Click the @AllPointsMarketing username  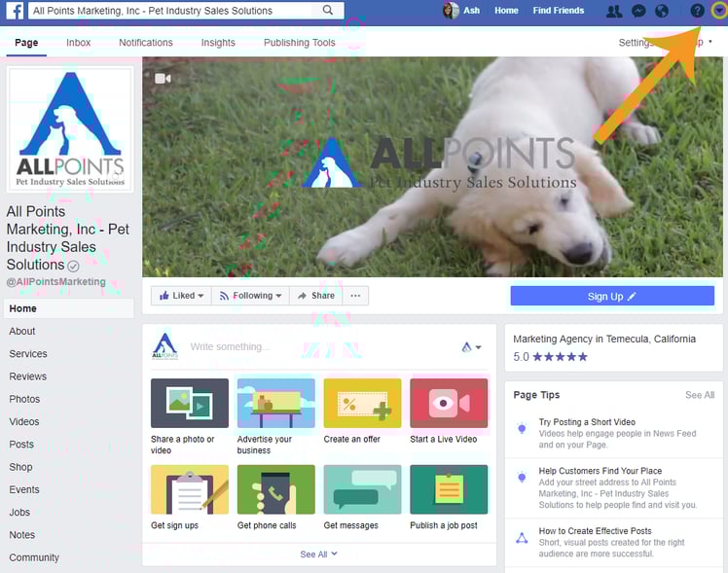tap(56, 282)
